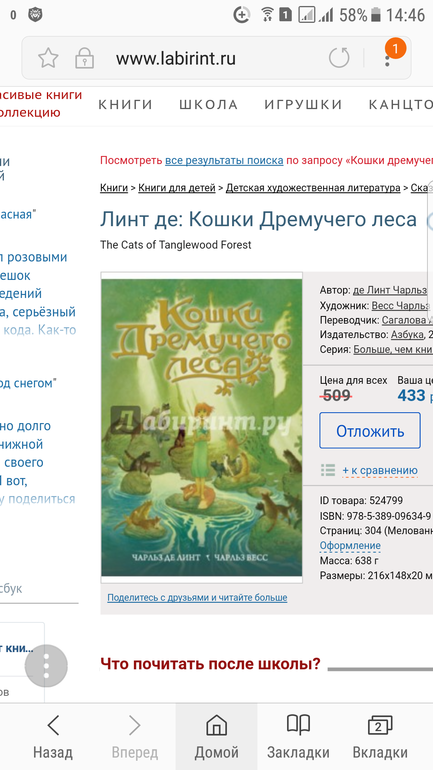Open Закладки bookmarks icon
The height and width of the screenshot is (770, 433).
(298, 737)
